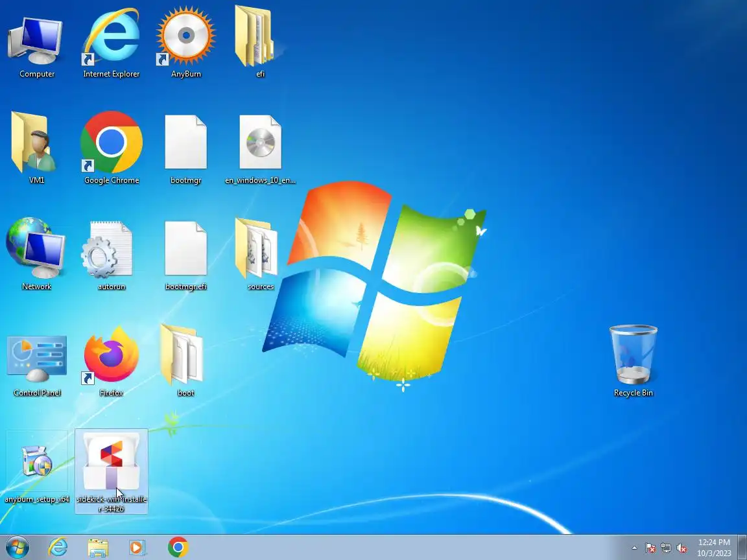Select the VM1 user folder
747x560 pixels.
pos(37,148)
